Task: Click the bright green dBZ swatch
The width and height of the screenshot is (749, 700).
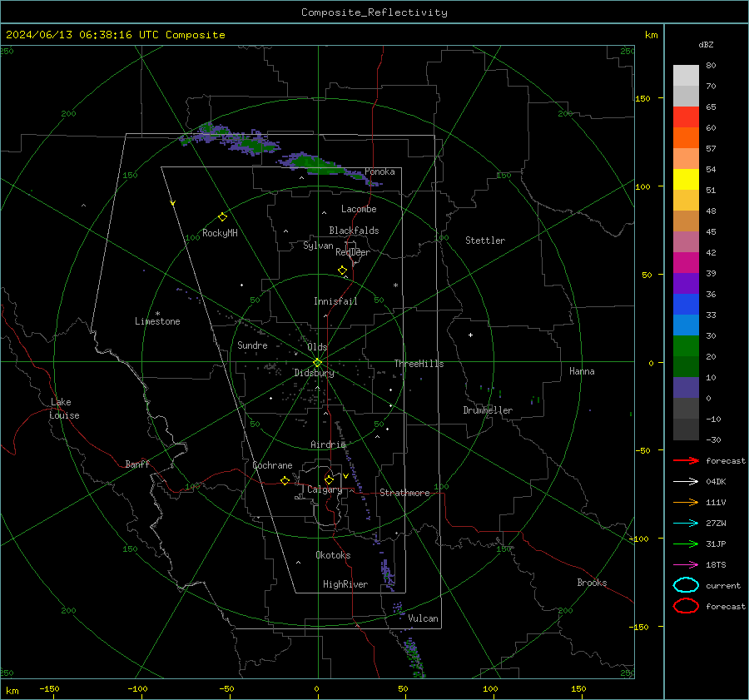Action: (686, 345)
